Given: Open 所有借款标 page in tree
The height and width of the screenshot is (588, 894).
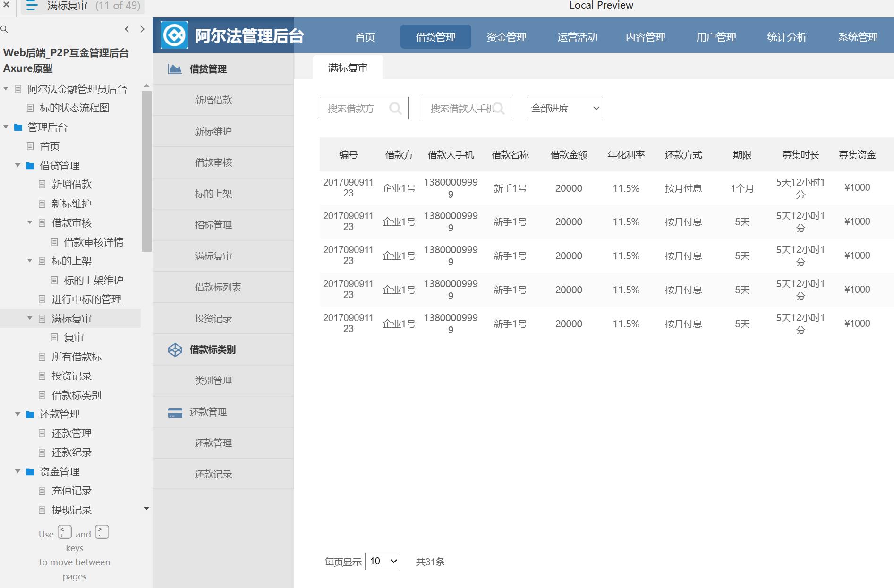Looking at the screenshot, I should coord(77,357).
